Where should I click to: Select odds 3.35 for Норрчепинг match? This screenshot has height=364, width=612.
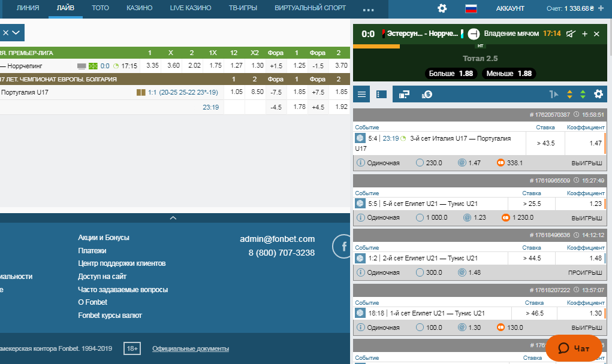point(153,65)
